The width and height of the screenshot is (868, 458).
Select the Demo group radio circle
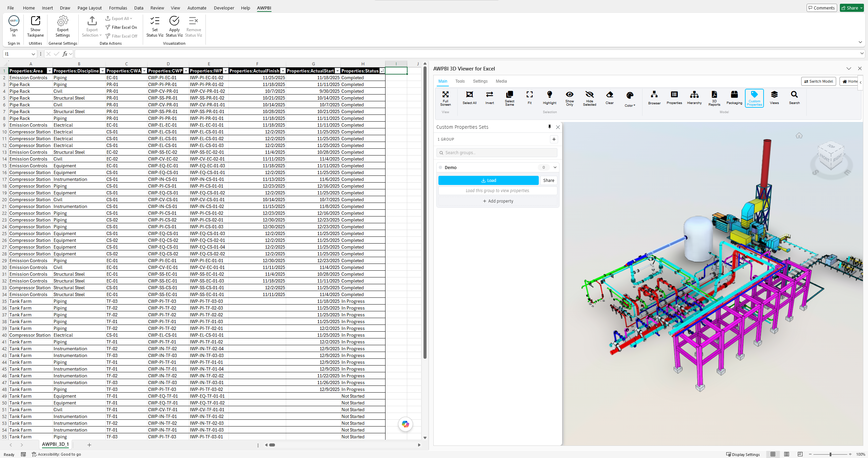[x=441, y=167]
